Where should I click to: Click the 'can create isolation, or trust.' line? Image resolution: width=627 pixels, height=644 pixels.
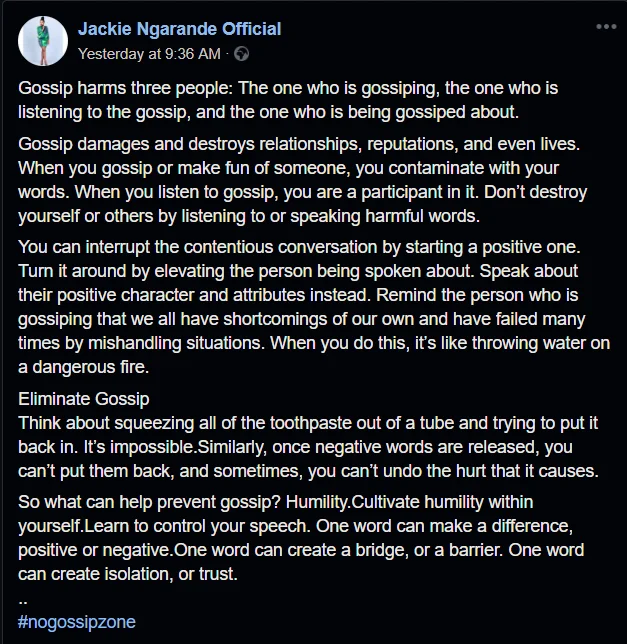128,574
